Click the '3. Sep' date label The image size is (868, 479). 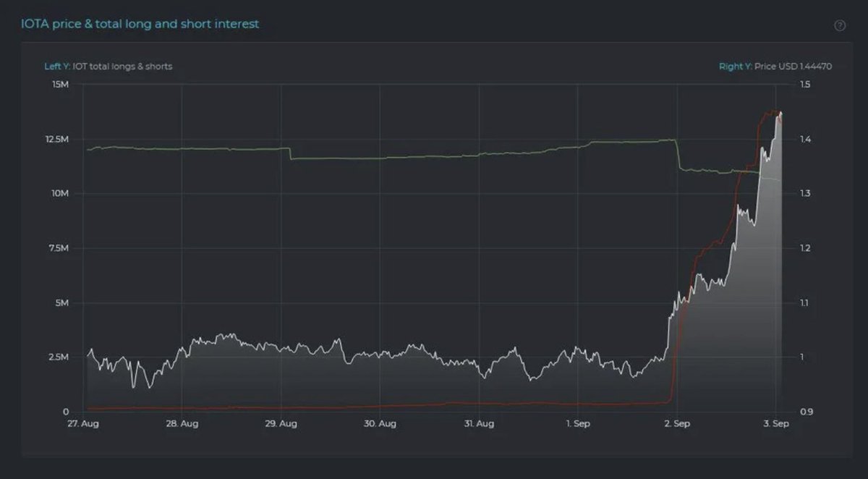click(775, 424)
